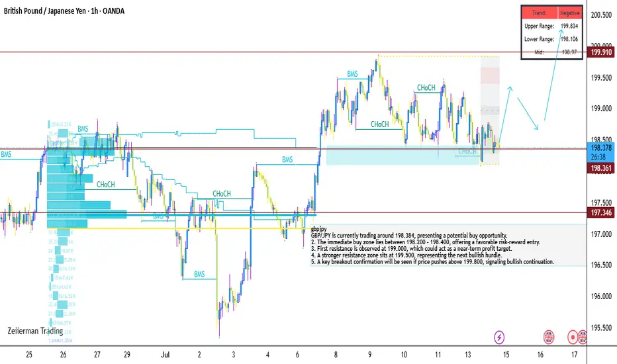Select the blue 198.378 current price label
This screenshot has width=617, height=364.
601,148
